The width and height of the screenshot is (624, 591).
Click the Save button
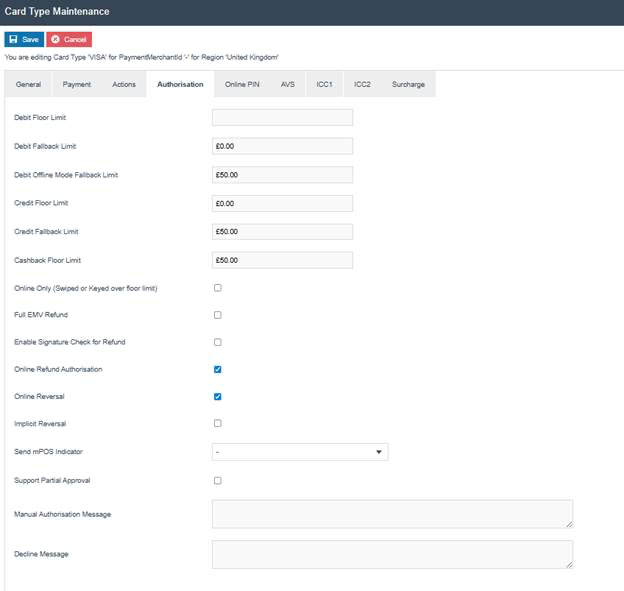click(24, 39)
